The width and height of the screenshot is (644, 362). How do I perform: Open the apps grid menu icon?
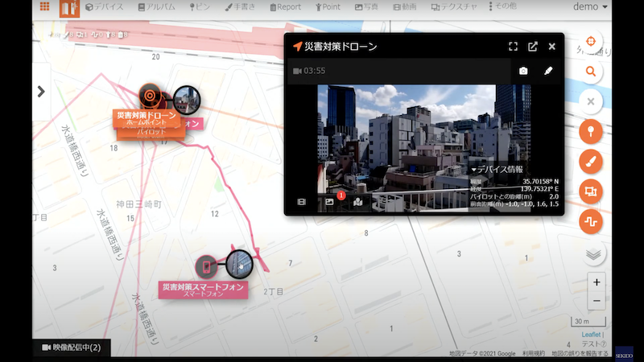(43, 7)
